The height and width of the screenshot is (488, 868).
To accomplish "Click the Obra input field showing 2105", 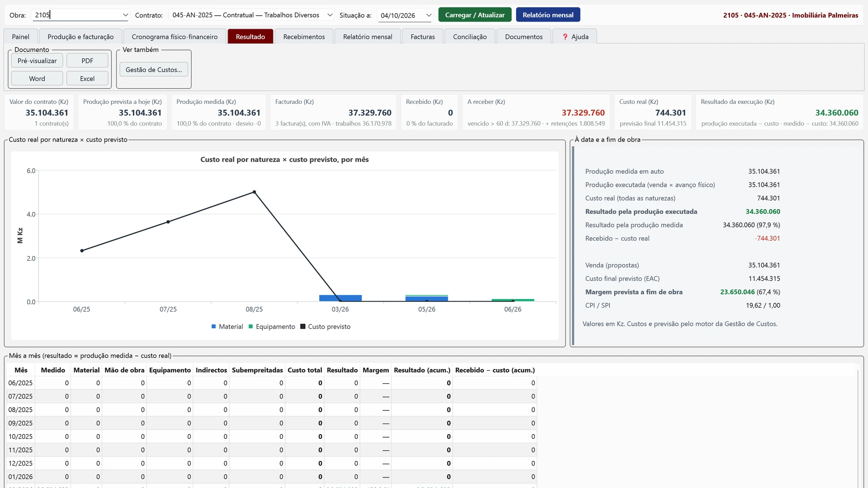I will coord(77,15).
